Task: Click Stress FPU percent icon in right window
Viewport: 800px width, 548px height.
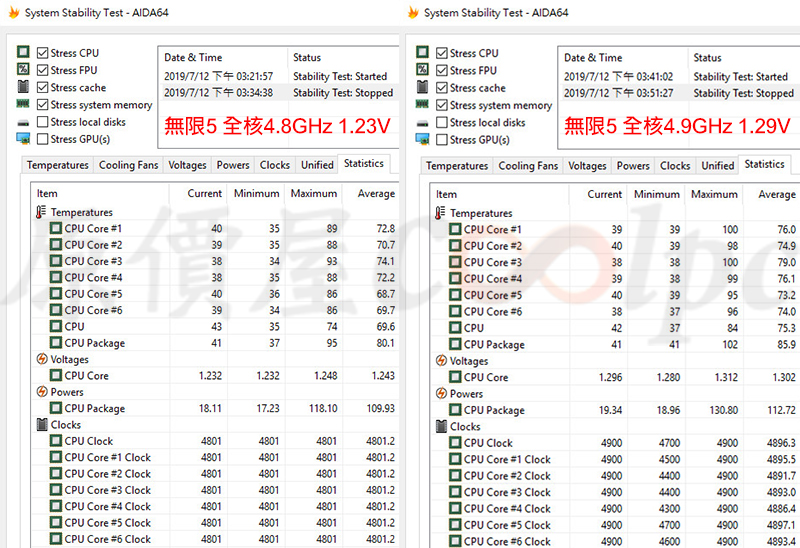Action: pyautogui.click(x=422, y=69)
